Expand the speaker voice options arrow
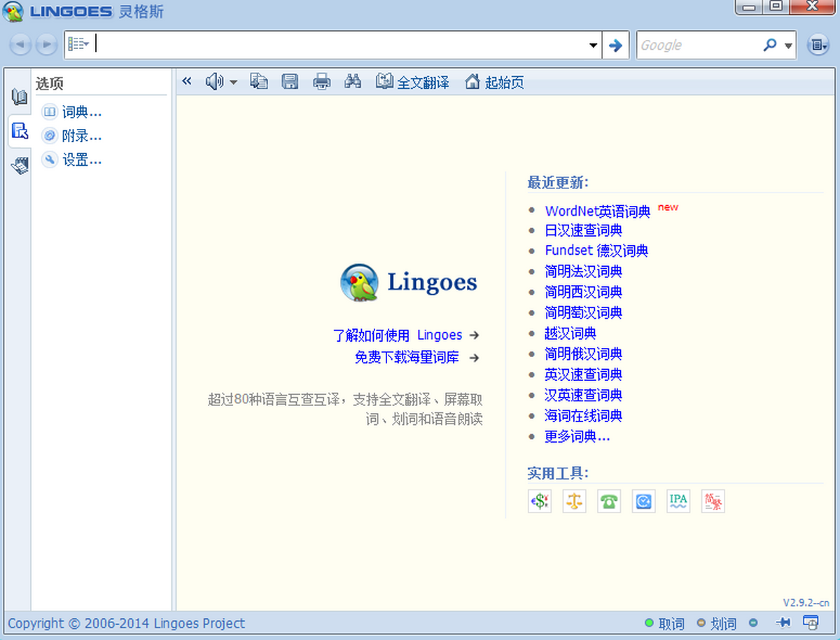This screenshot has width=840, height=640. (x=233, y=83)
